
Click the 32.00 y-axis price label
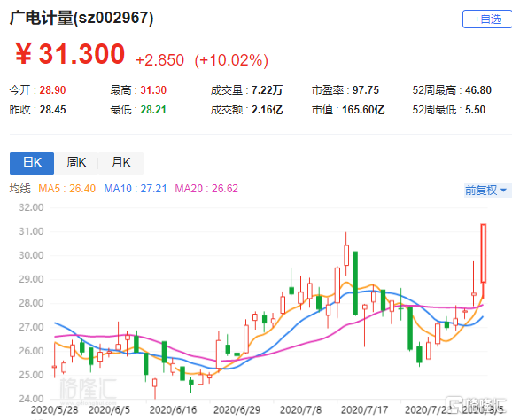pos(31,207)
